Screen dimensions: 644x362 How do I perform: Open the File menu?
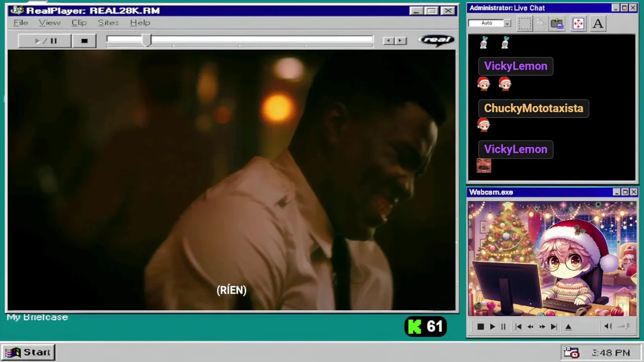21,23
